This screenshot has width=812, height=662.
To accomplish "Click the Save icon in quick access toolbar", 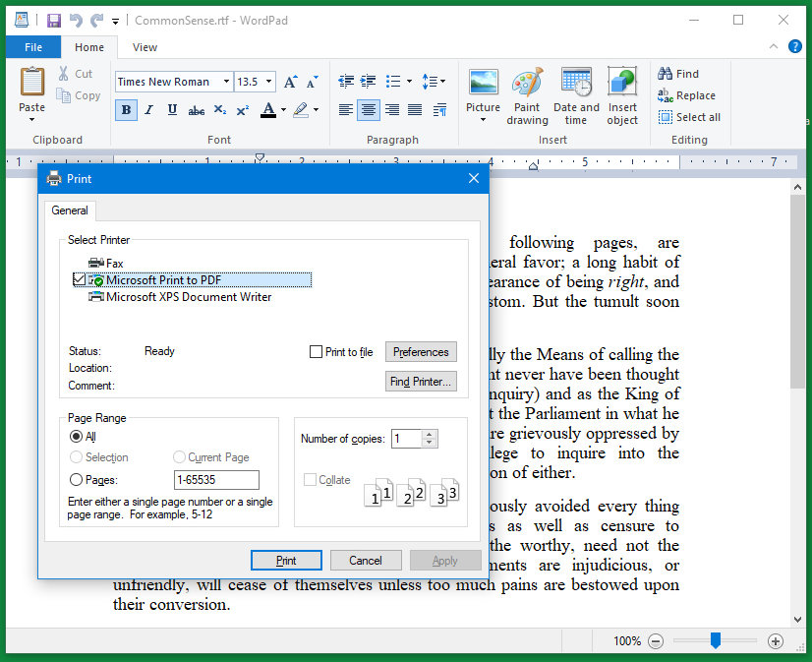I will (54, 21).
